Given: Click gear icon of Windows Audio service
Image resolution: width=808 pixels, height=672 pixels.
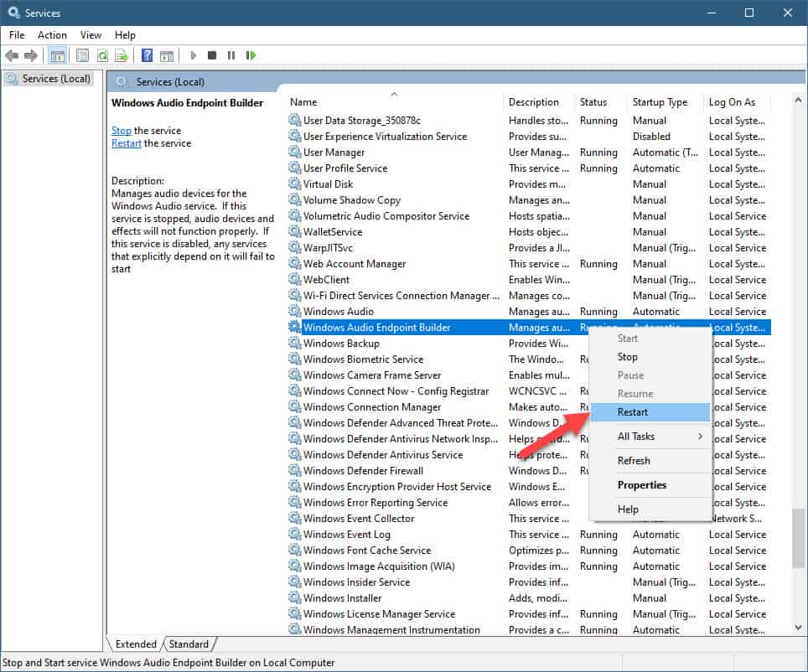Looking at the screenshot, I should [x=295, y=311].
